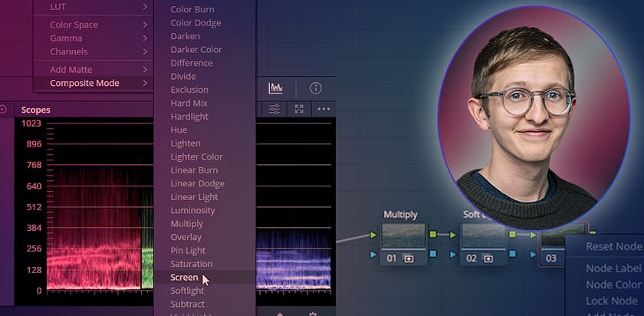This screenshot has width=644, height=316.
Task: Click green RGB output square of node 02
Action: point(513,234)
